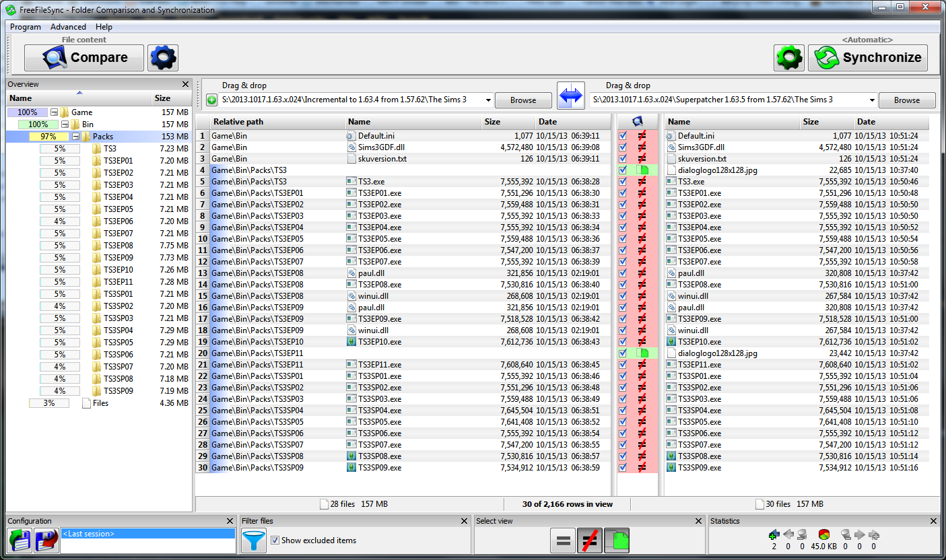Open the Advanced menu
The width and height of the screenshot is (946, 560).
click(68, 27)
